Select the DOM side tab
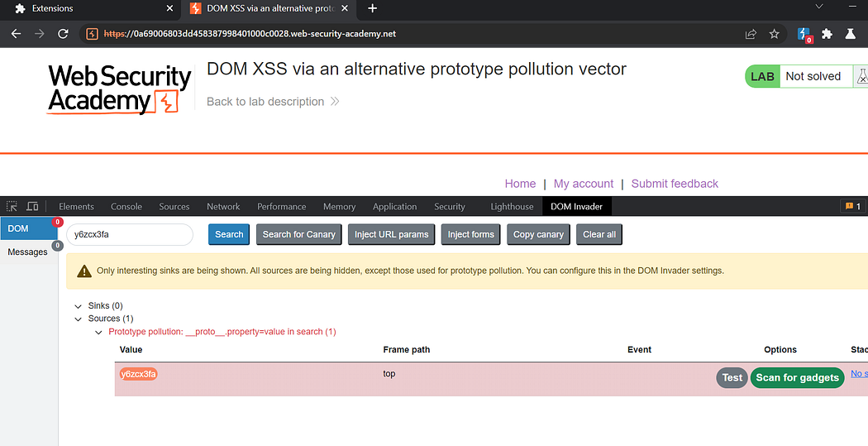The width and height of the screenshot is (868, 446). [29, 228]
